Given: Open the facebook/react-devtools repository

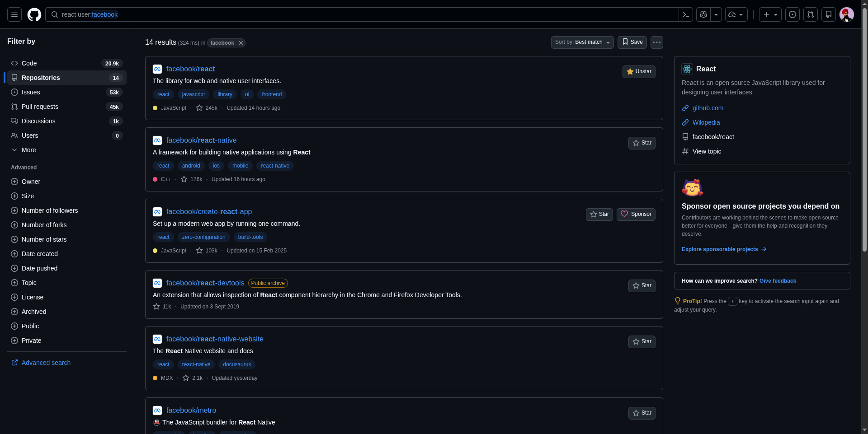Looking at the screenshot, I should [205, 283].
